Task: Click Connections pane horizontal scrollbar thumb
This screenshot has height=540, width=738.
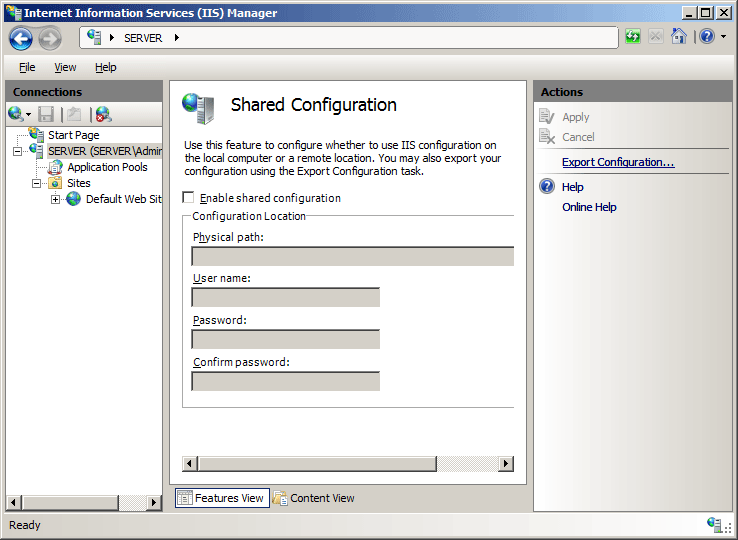Action: pyautogui.click(x=70, y=503)
